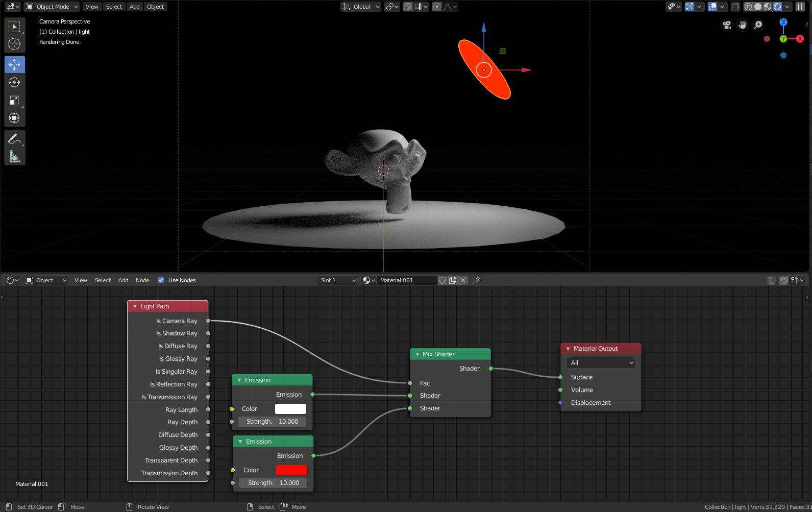Viewport: 812px width, 512px height.
Task: Open the Slot 1 dropdown
Action: pos(337,280)
